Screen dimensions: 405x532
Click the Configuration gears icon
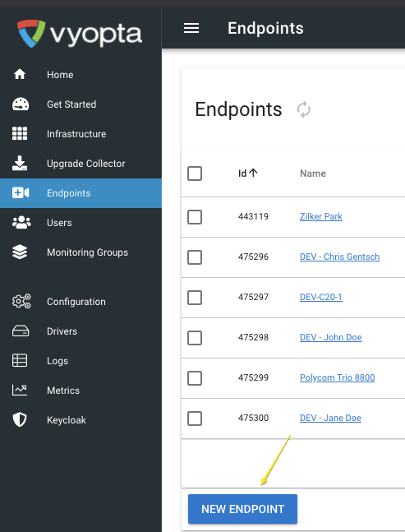point(21,301)
